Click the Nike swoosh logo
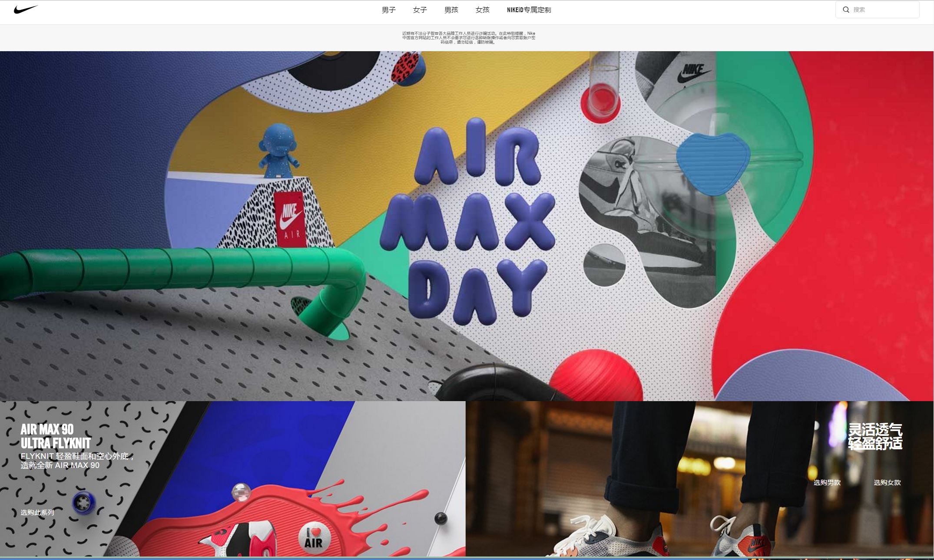Image resolution: width=934 pixels, height=560 pixels. tap(26, 10)
